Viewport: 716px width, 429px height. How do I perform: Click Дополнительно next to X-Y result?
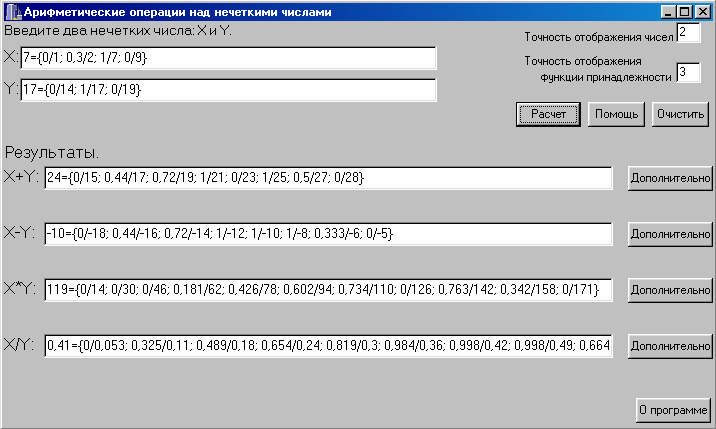coord(670,234)
